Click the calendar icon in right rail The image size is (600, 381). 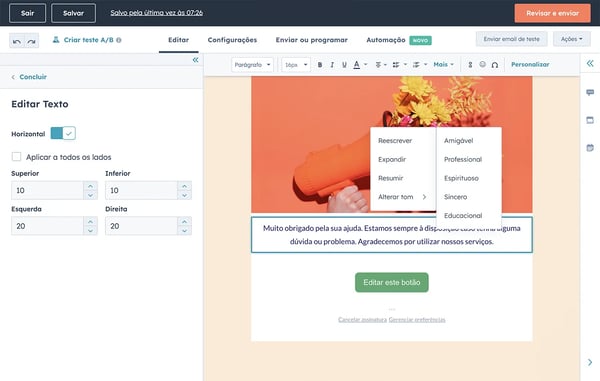pos(590,148)
